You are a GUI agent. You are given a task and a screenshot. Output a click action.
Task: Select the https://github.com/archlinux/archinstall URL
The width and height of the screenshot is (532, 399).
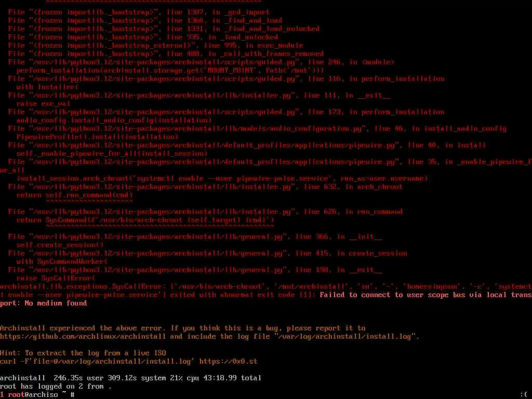83,337
